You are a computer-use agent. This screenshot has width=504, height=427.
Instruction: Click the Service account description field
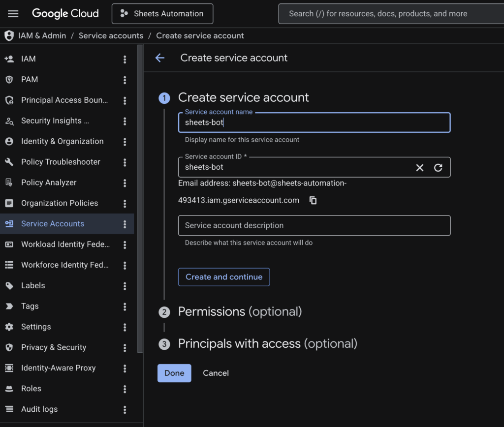click(x=314, y=225)
